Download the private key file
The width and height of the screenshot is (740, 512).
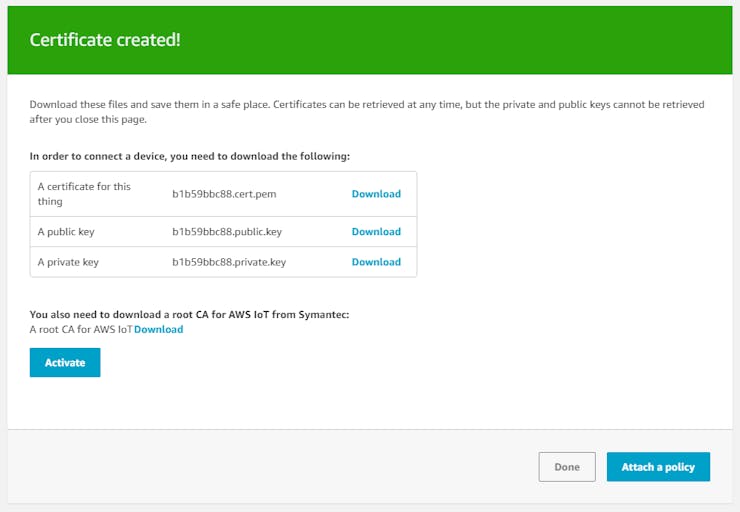376,262
